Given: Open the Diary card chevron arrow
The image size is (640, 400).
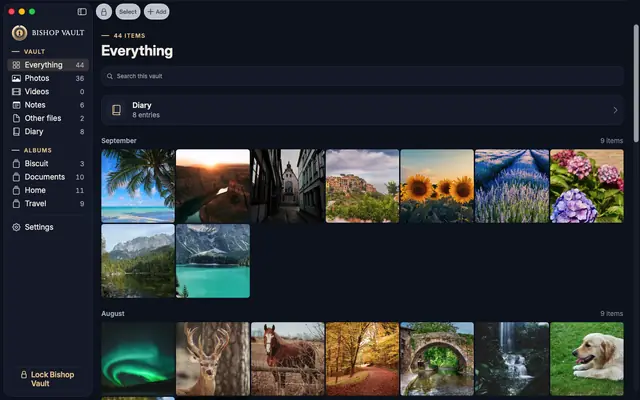Looking at the screenshot, I should point(615,110).
